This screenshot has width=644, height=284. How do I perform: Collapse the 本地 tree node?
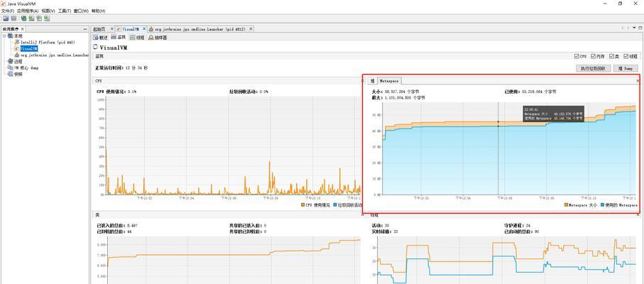point(4,36)
